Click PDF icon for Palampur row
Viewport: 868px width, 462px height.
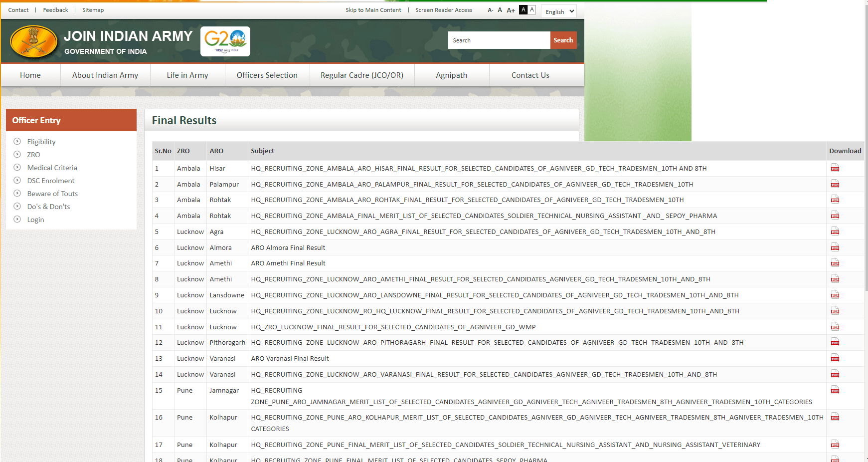tap(835, 184)
